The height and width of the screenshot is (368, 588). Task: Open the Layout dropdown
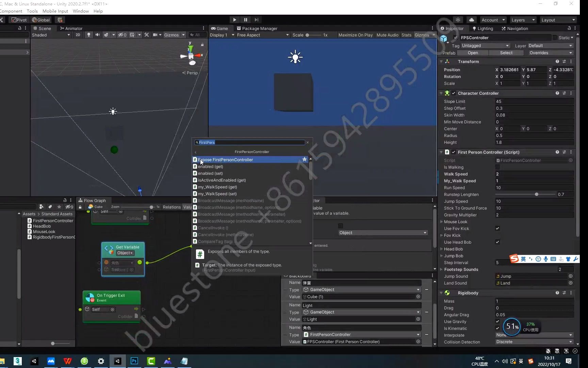coord(558,20)
